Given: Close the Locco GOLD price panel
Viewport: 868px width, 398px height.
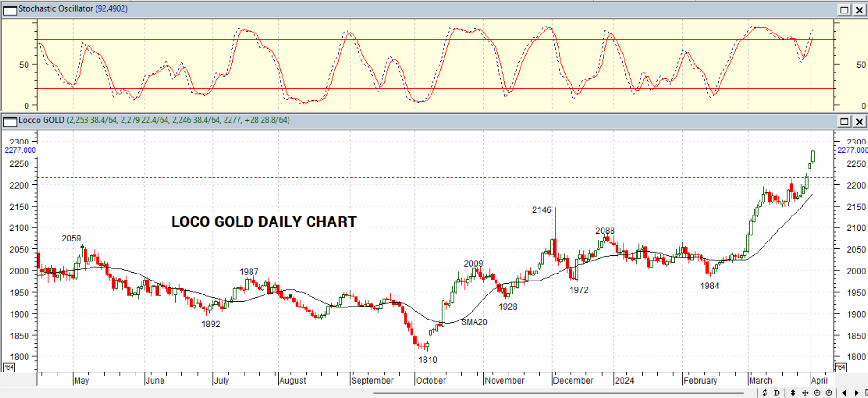Looking at the screenshot, I should pyautogui.click(x=859, y=122).
